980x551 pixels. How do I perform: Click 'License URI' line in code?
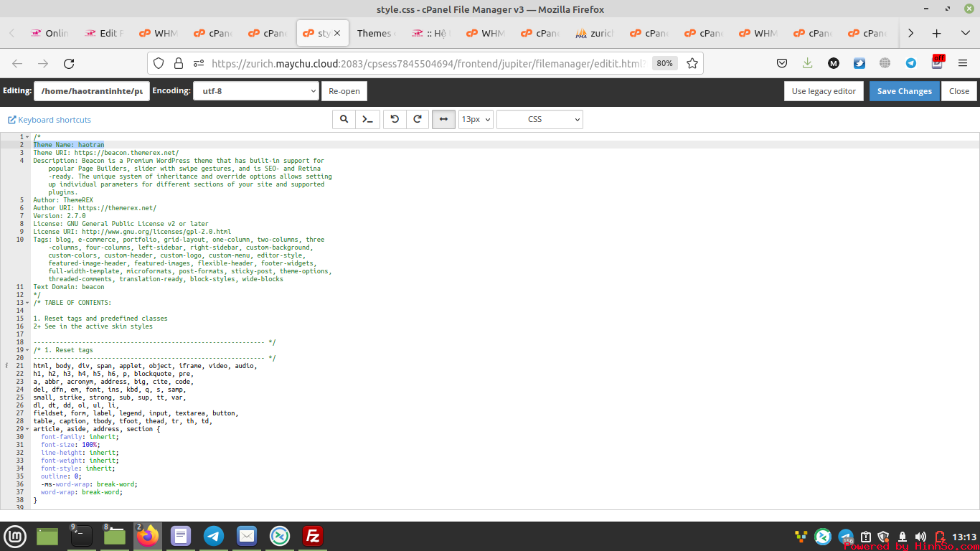(x=132, y=232)
